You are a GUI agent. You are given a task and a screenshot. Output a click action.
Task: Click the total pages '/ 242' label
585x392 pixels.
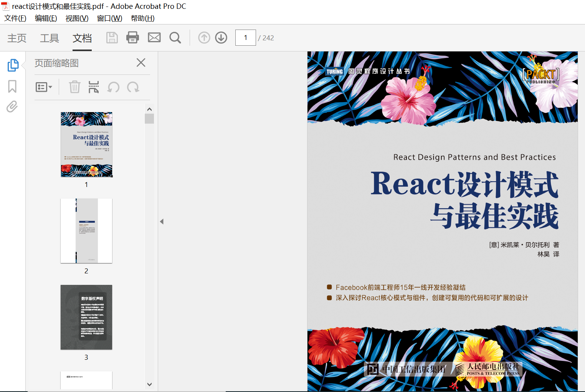[x=266, y=38]
